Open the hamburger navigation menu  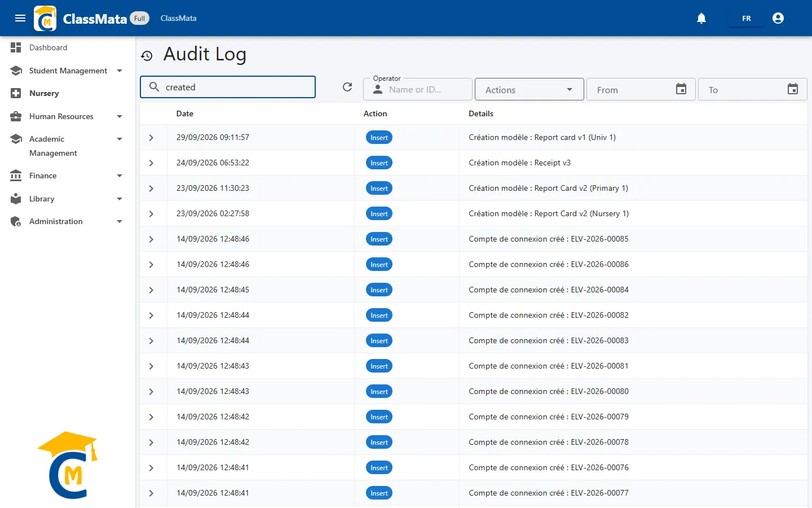(20, 18)
